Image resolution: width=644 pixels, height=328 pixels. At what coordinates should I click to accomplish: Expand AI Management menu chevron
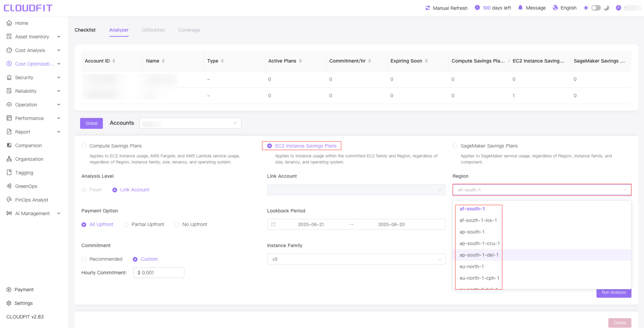pyautogui.click(x=59, y=213)
